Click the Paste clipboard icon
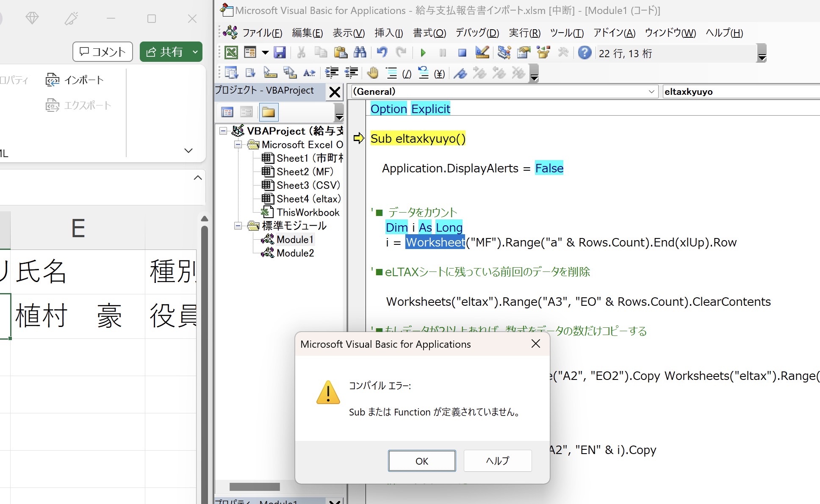This screenshot has height=504, width=820. (x=341, y=53)
